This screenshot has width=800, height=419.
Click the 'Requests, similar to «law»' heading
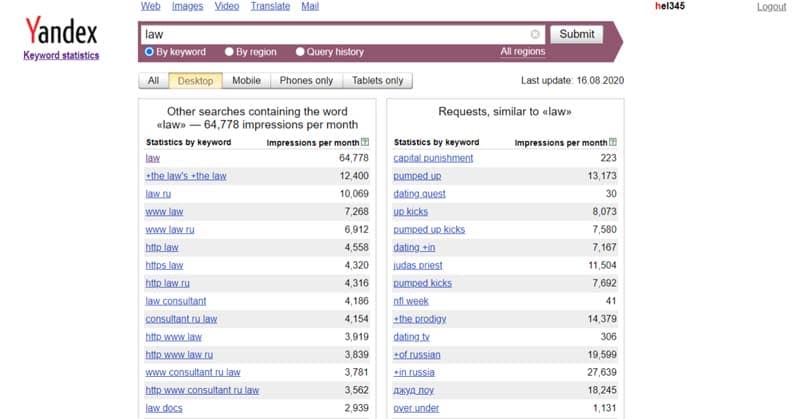tap(505, 112)
